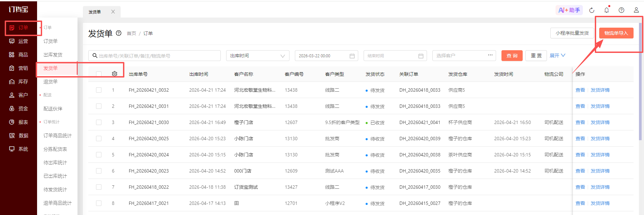Click the ellipsis in 选择客户 field
Viewport: 644px width, 215px height.
point(490,55)
